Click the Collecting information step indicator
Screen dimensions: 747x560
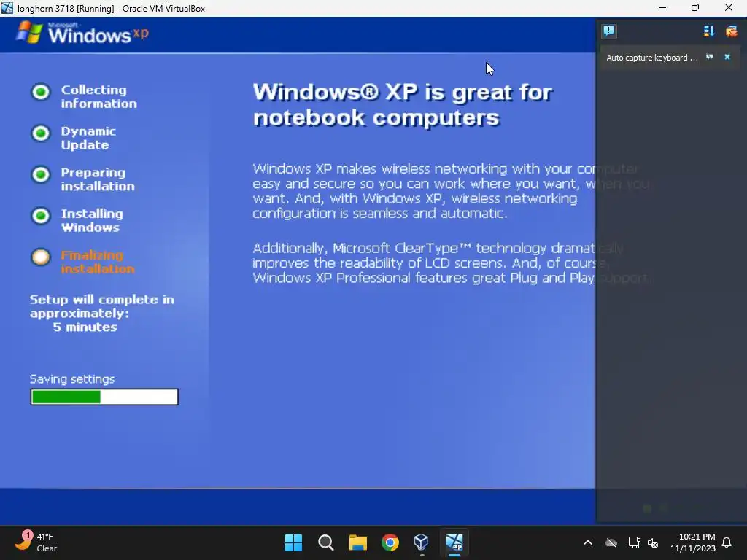[x=41, y=92]
